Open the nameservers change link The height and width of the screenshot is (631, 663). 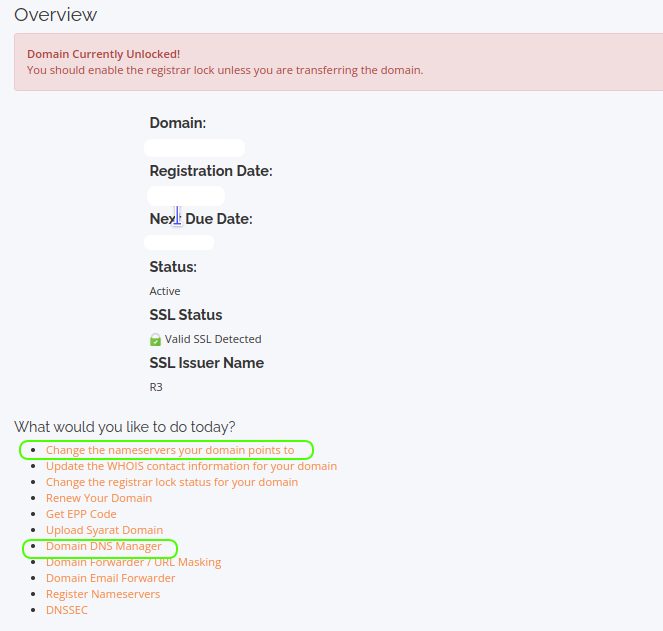[x=169, y=450]
